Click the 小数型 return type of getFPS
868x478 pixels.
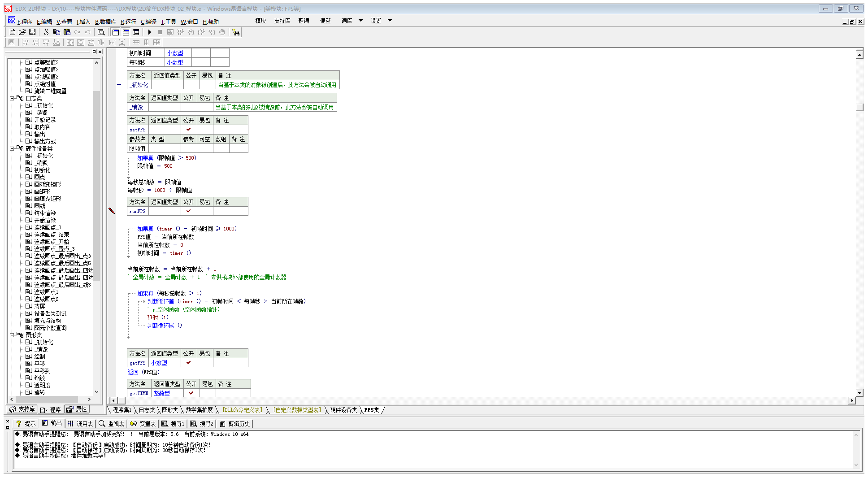pos(159,363)
